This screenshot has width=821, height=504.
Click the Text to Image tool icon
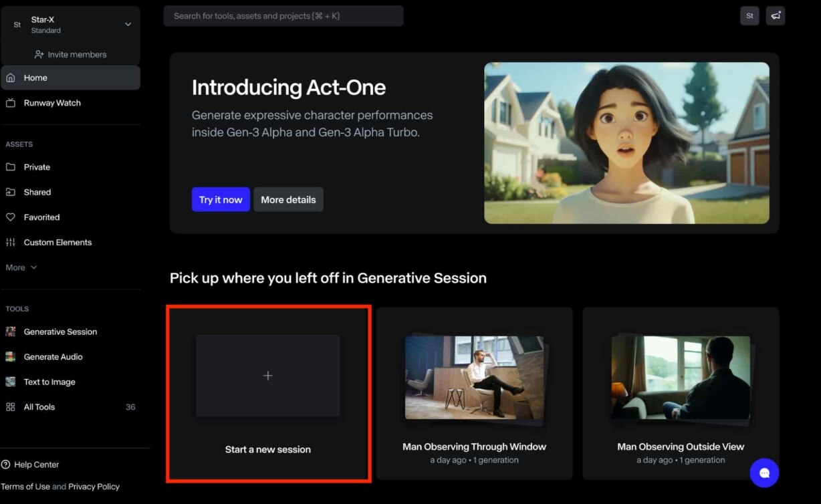coord(11,382)
